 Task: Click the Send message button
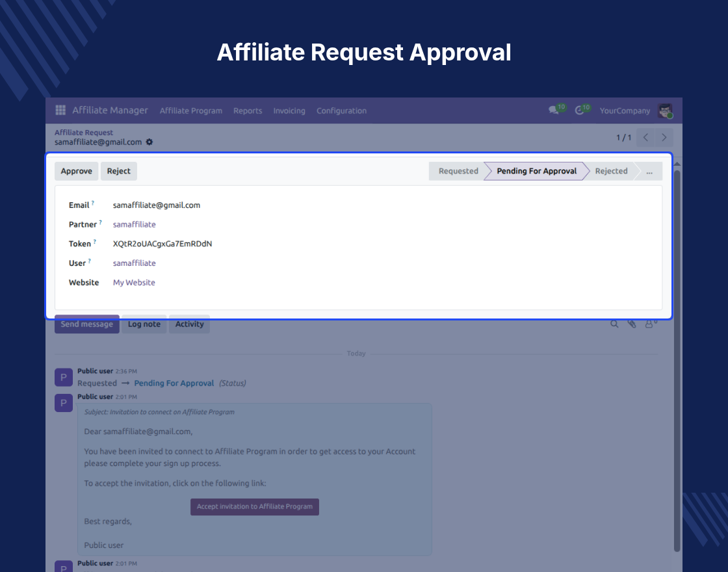(x=87, y=324)
